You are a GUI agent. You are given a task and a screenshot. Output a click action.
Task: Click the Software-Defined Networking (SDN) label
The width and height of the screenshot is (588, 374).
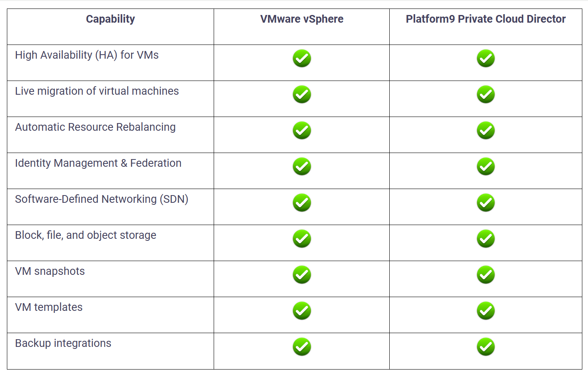pyautogui.click(x=102, y=199)
